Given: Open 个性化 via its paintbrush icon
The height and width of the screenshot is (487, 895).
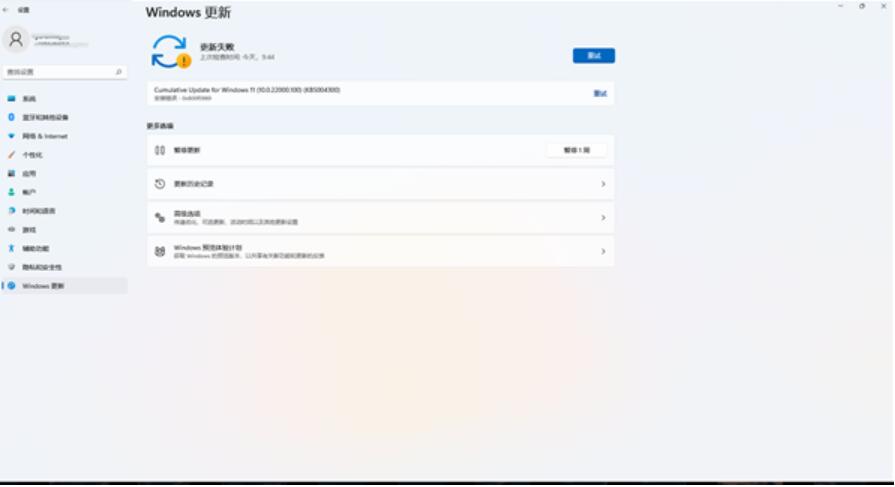Looking at the screenshot, I should click(11, 155).
